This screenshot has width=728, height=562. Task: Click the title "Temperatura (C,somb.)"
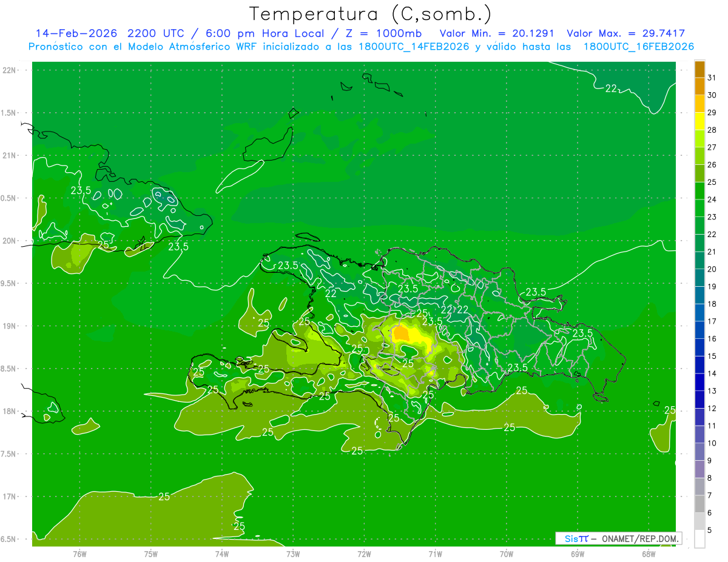coord(371,14)
